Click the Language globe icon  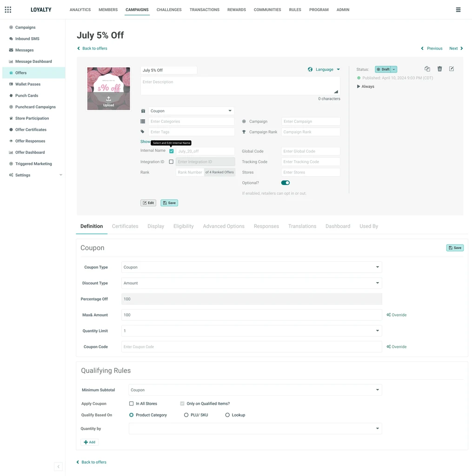pyautogui.click(x=310, y=70)
